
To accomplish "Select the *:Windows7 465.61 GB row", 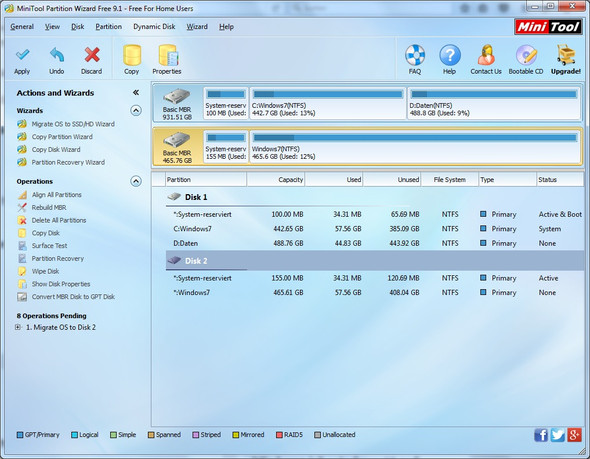I will click(375, 293).
